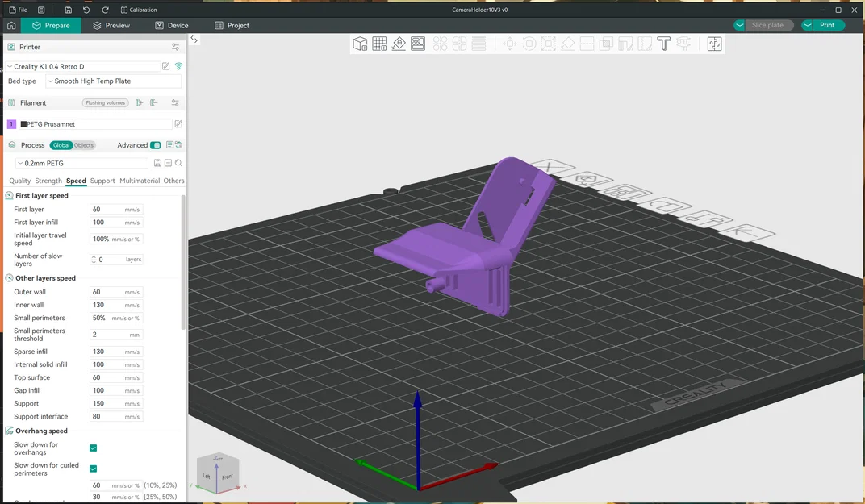Click the Redo arrow icon
The width and height of the screenshot is (865, 504).
click(105, 10)
